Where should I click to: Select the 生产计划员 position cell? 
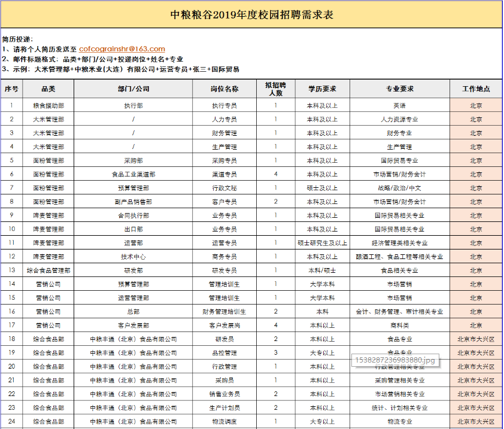tap(224, 408)
